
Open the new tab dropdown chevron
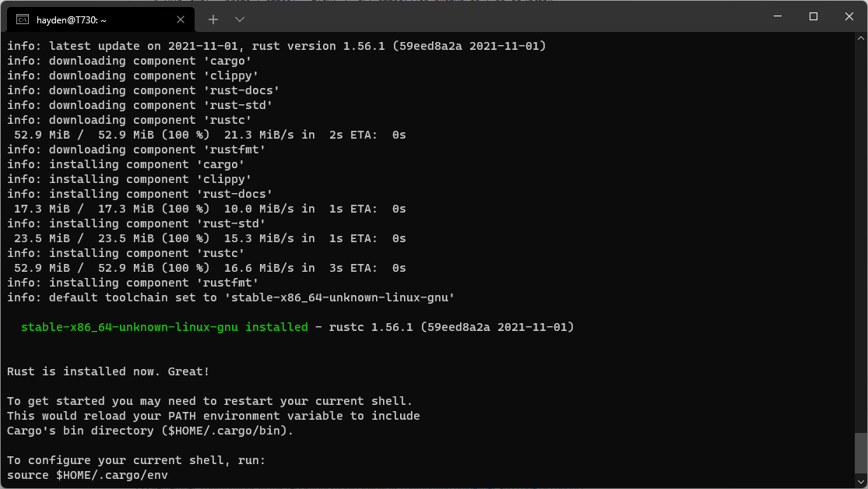pos(239,19)
